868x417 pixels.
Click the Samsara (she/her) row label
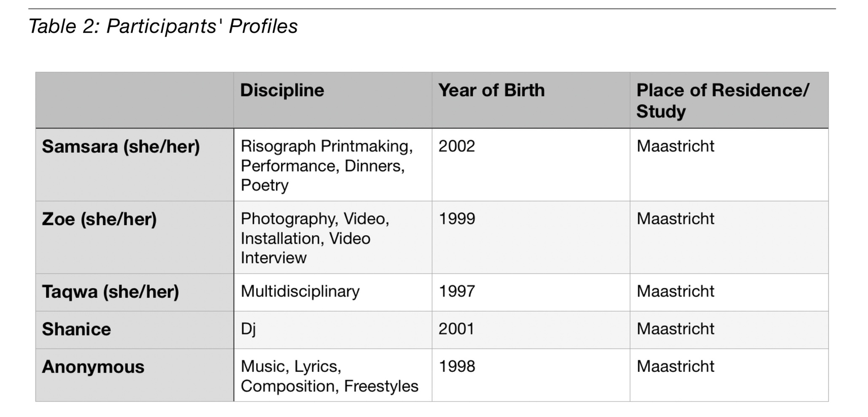(x=121, y=147)
